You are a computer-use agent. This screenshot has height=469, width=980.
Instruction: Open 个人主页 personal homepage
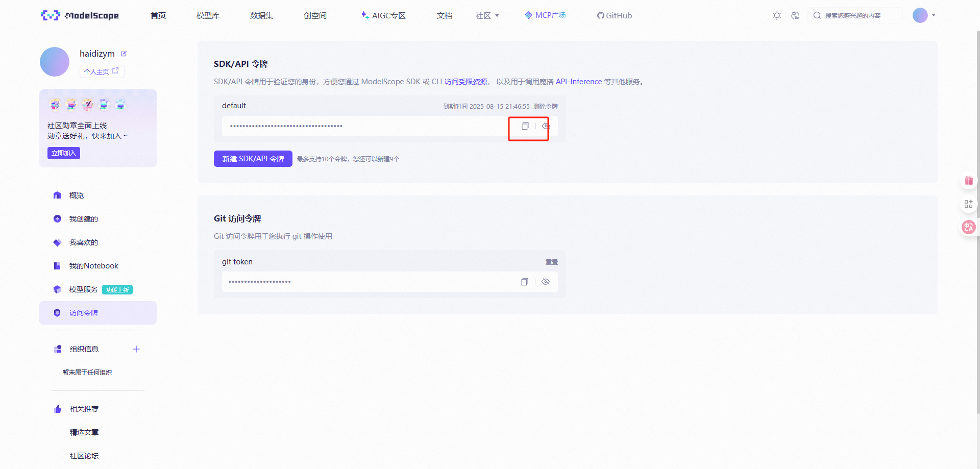tap(102, 71)
